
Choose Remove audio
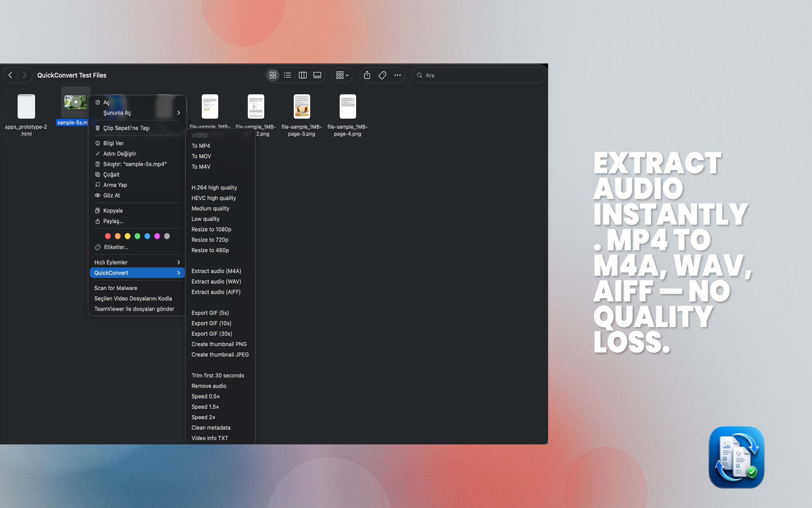pos(220,386)
